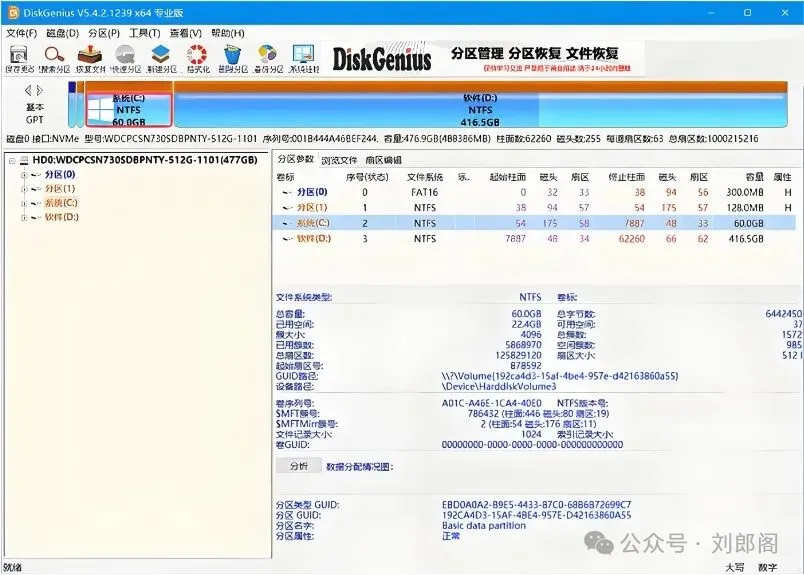Click the 起始柱面 column header
Image resolution: width=804 pixels, height=575 pixels.
pyautogui.click(x=508, y=177)
